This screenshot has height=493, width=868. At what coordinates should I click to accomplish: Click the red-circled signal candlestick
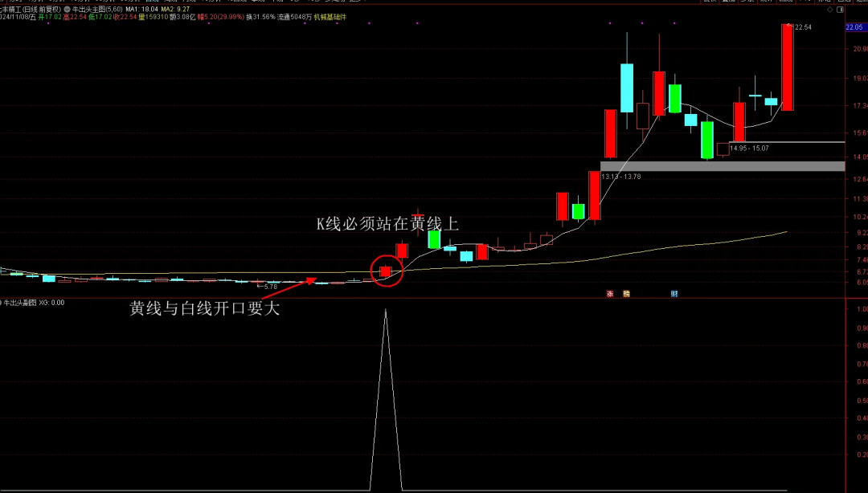[385, 271]
